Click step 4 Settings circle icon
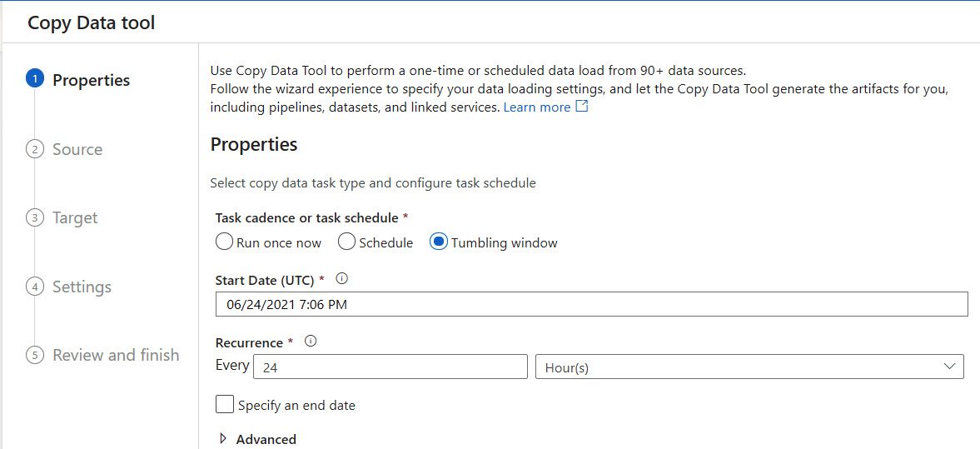The image size is (980, 449). click(x=35, y=287)
